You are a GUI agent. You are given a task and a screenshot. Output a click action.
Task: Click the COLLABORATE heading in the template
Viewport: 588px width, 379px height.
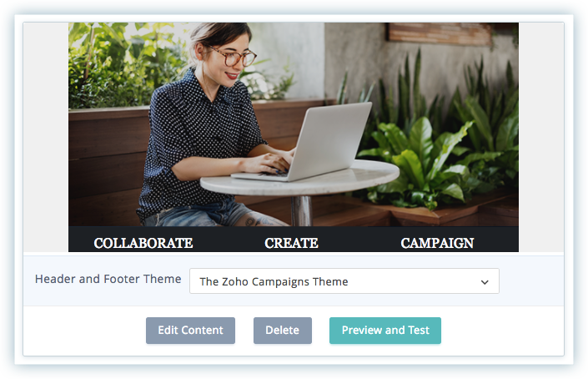pos(143,243)
